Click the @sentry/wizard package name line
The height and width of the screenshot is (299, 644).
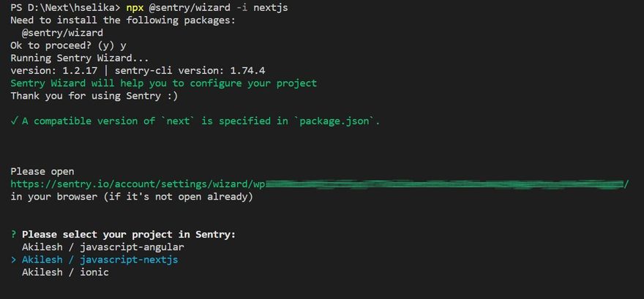click(x=62, y=33)
